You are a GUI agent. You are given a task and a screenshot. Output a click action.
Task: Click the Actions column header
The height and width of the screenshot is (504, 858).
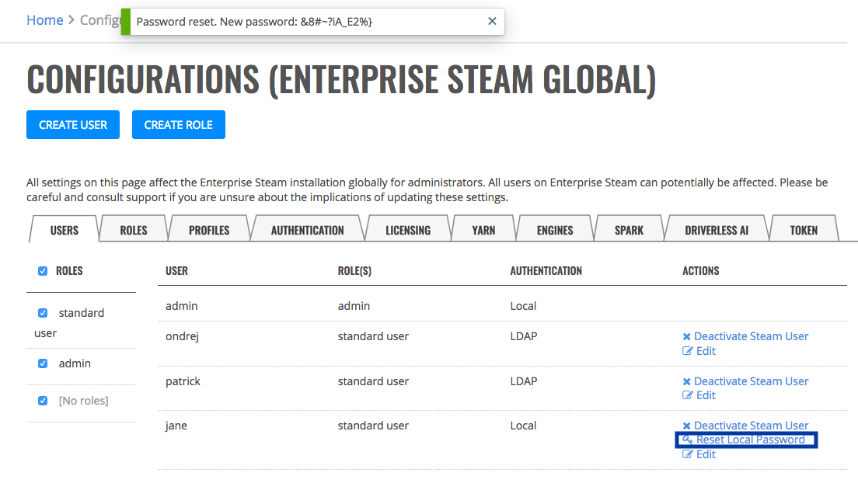pos(701,271)
